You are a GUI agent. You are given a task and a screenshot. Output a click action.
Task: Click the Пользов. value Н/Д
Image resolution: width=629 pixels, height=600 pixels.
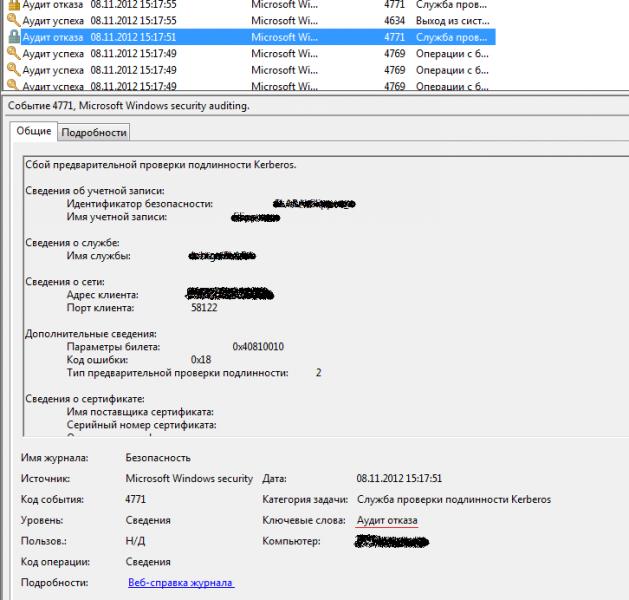pyautogui.click(x=135, y=541)
